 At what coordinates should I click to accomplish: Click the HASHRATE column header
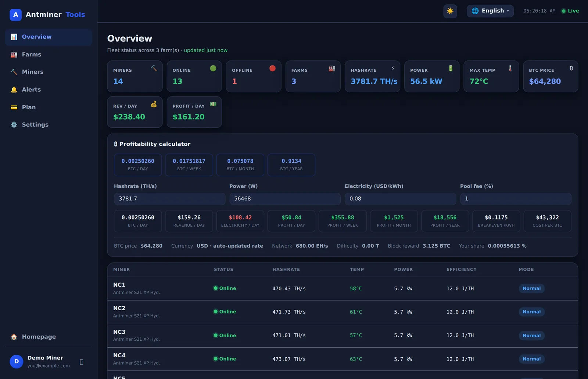click(x=286, y=270)
